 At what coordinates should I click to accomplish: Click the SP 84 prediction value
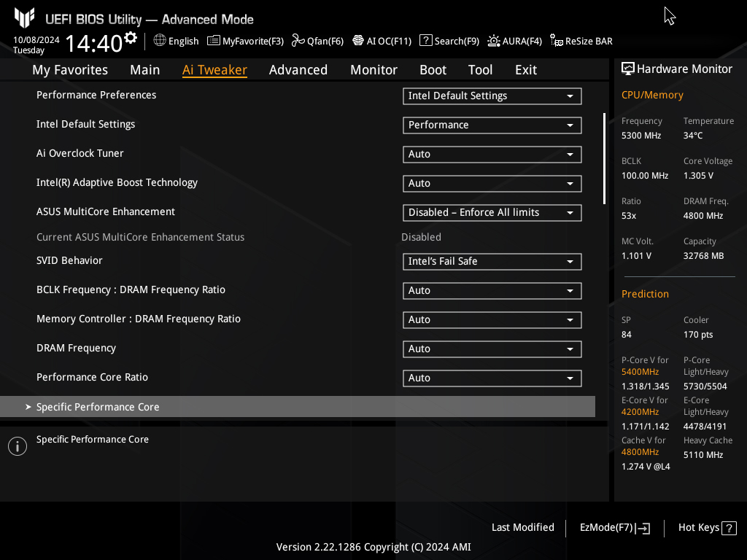coord(627,335)
